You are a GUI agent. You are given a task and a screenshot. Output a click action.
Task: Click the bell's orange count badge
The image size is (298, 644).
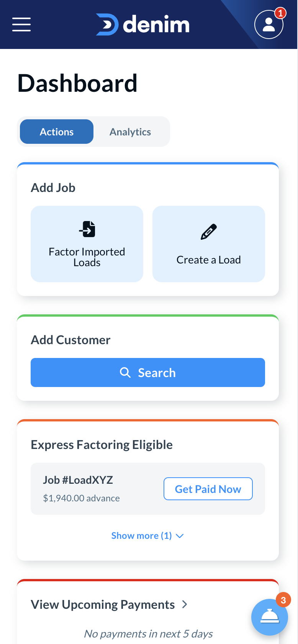pos(283,600)
